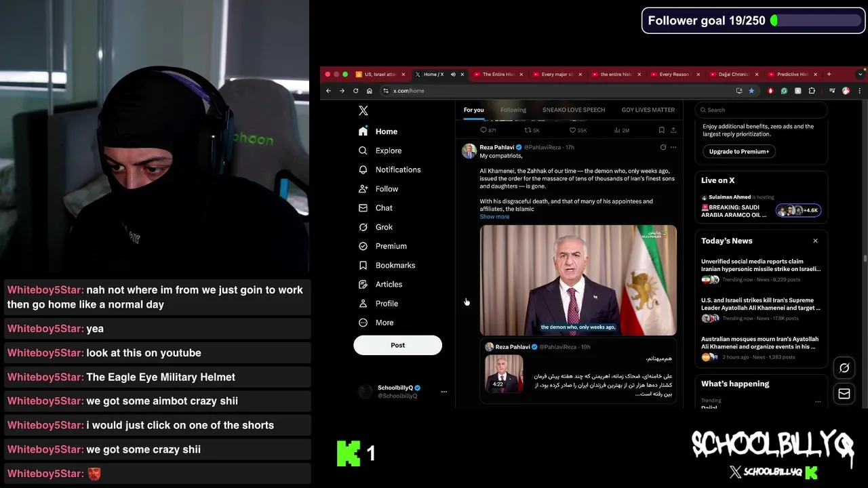Click Show more on Reza Pahlavi's post
This screenshot has width=868, height=488.
coord(494,217)
